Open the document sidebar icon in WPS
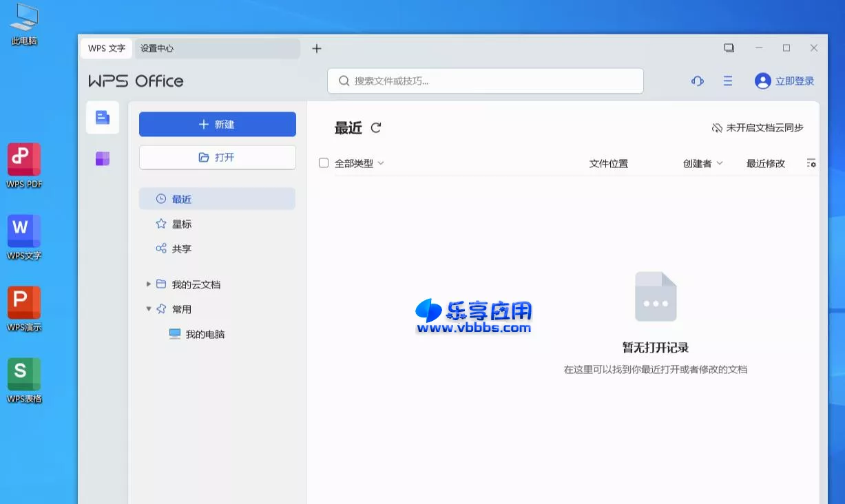 coord(102,117)
